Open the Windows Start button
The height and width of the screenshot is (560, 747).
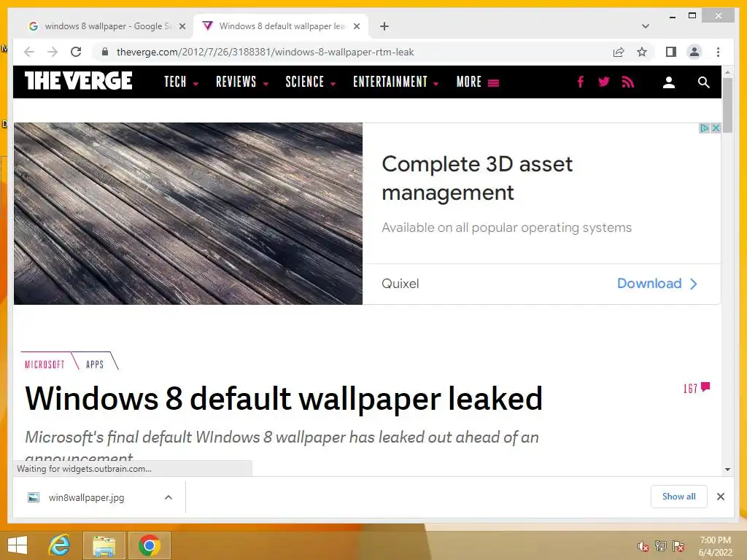[18, 545]
